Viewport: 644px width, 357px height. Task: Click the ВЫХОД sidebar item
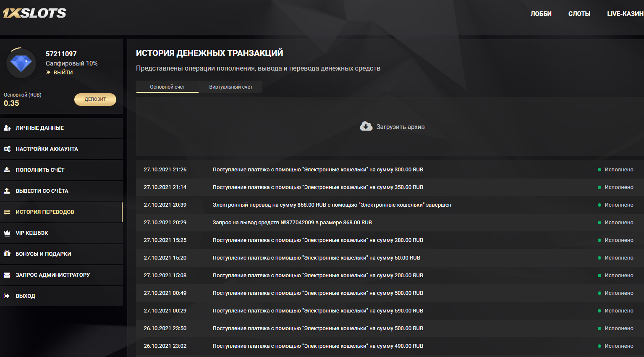(x=26, y=296)
